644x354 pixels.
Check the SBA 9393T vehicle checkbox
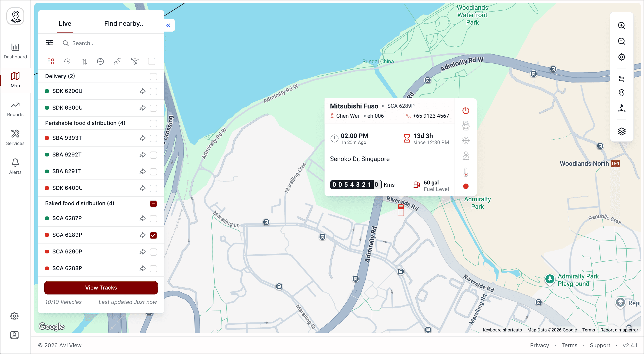153,138
